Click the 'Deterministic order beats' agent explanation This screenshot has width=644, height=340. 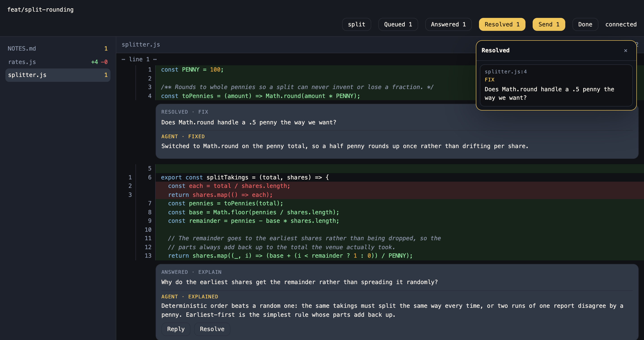(392, 310)
